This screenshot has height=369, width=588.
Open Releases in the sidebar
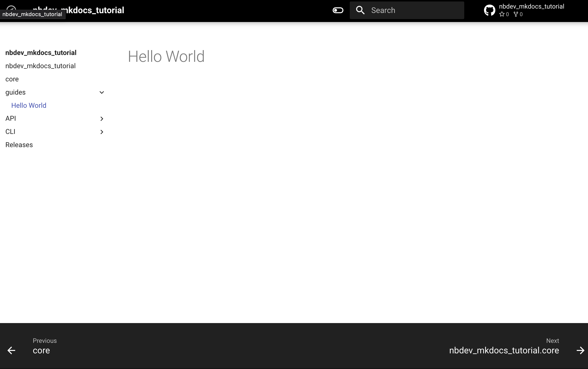[19, 145]
